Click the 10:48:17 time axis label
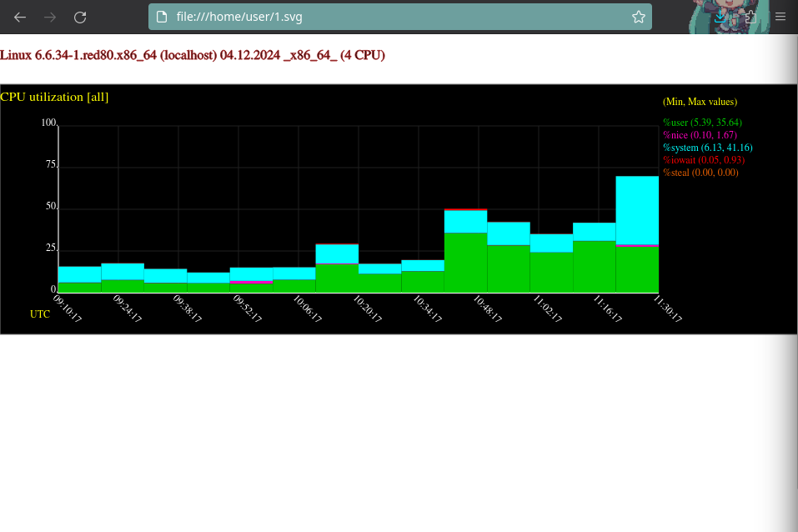This screenshot has height=532, width=798. (x=485, y=308)
